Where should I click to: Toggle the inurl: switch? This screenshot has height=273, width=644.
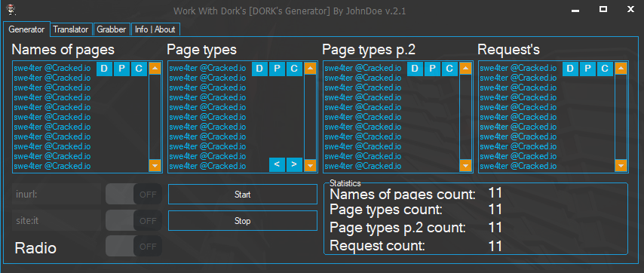point(133,194)
